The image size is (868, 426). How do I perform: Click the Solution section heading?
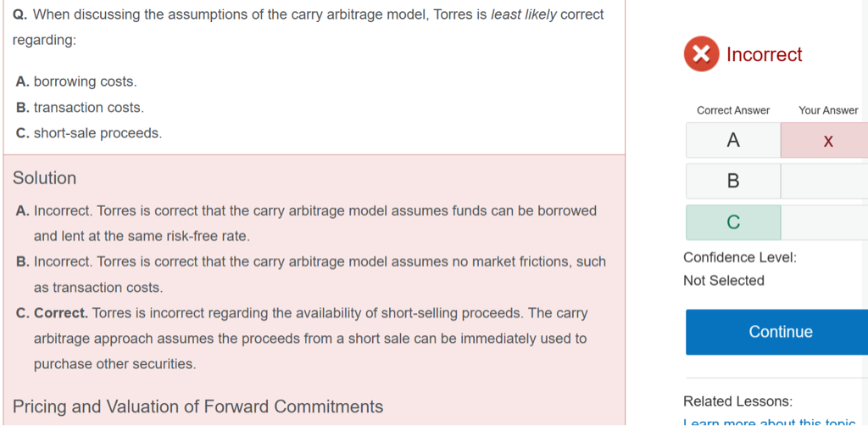pyautogui.click(x=44, y=178)
